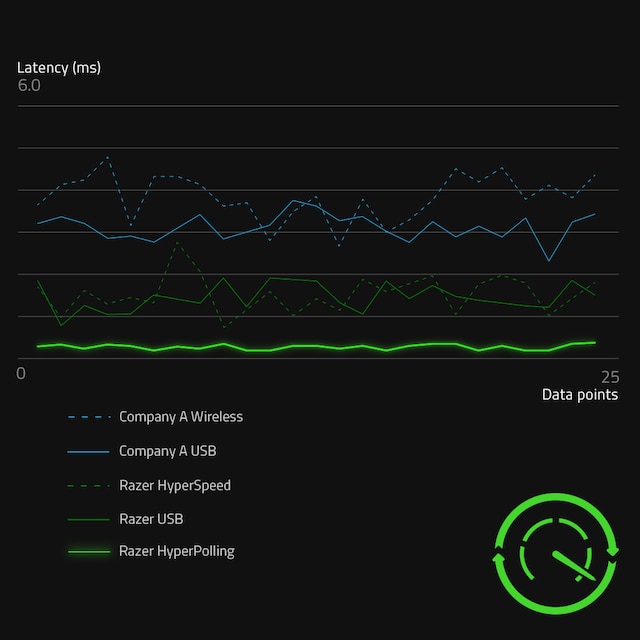
Task: Click the Razer USB legend line swatch
Action: 87,520
